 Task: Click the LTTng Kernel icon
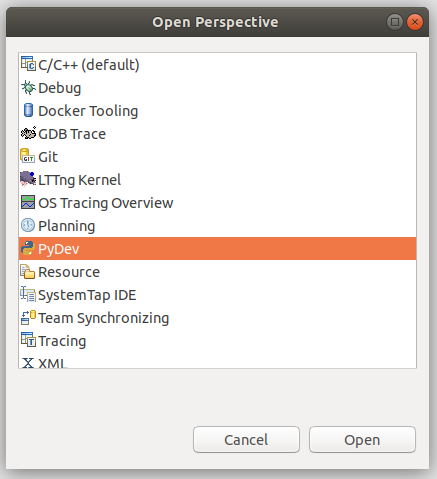(28, 179)
